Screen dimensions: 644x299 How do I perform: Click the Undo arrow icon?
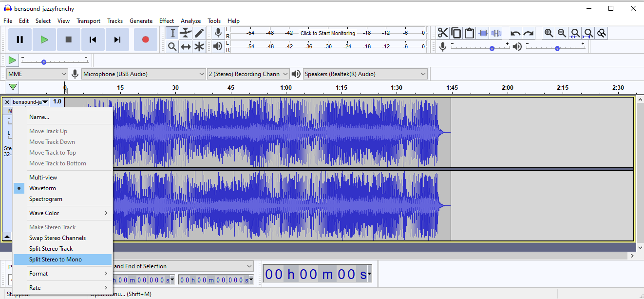point(515,33)
